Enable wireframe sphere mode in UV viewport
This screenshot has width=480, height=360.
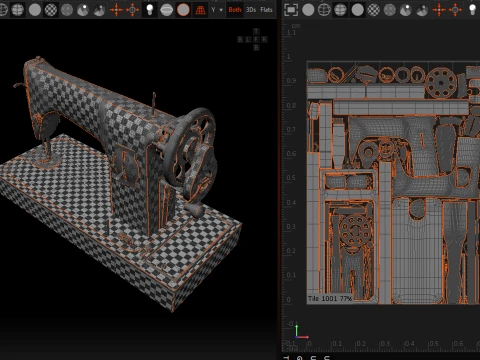pyautogui.click(x=324, y=10)
